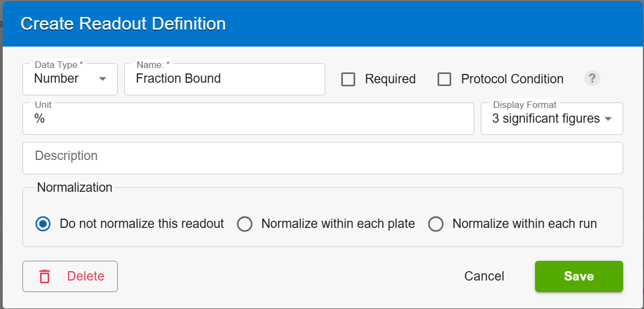Click the Save button
The height and width of the screenshot is (309, 644).
[x=579, y=276]
